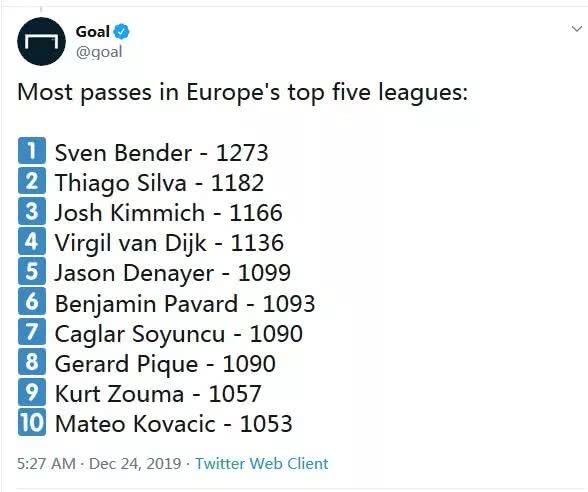588x492 pixels.
Task: Click the Mateo Kovacic - 1053 line
Action: (174, 424)
